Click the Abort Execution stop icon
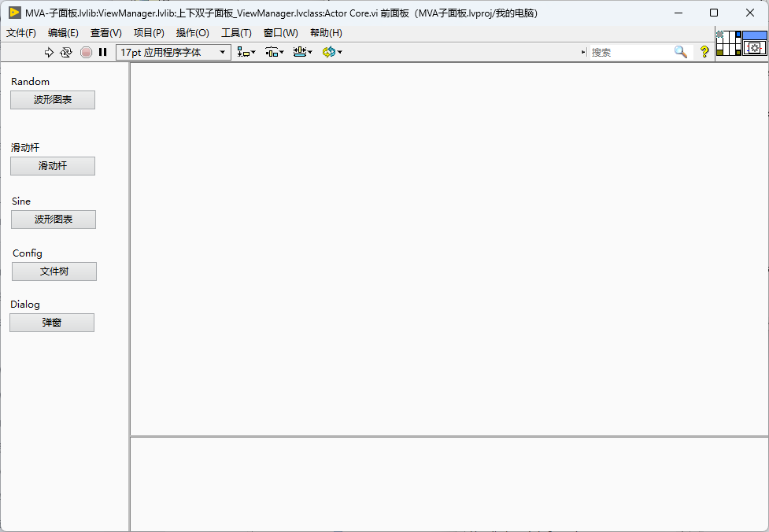The height and width of the screenshot is (532, 769). coord(86,52)
